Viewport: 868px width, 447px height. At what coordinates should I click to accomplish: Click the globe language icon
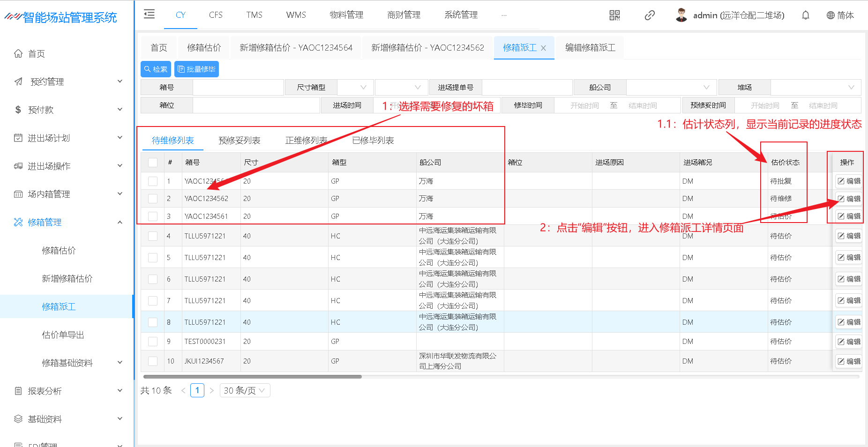[831, 15]
